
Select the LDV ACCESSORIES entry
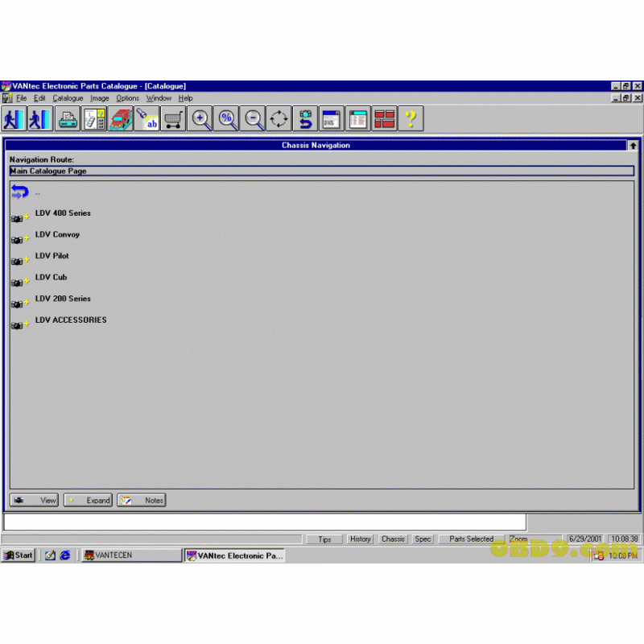[x=71, y=320]
